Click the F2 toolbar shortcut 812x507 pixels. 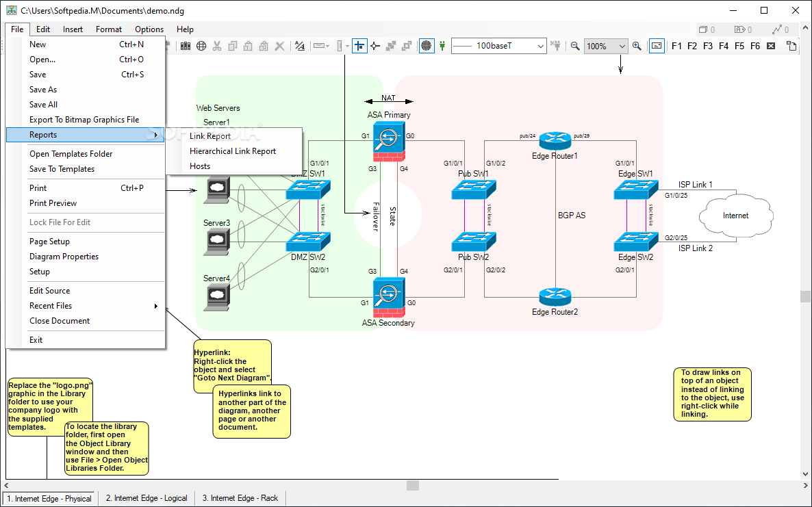(692, 46)
